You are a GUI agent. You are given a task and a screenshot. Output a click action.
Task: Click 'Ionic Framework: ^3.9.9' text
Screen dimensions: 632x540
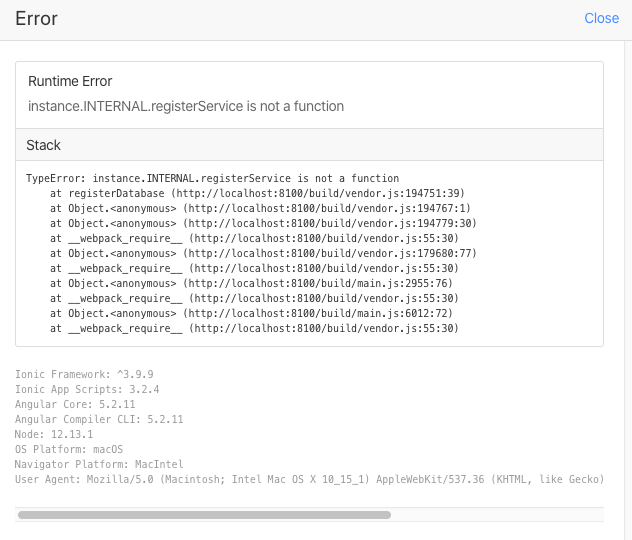[84, 374]
